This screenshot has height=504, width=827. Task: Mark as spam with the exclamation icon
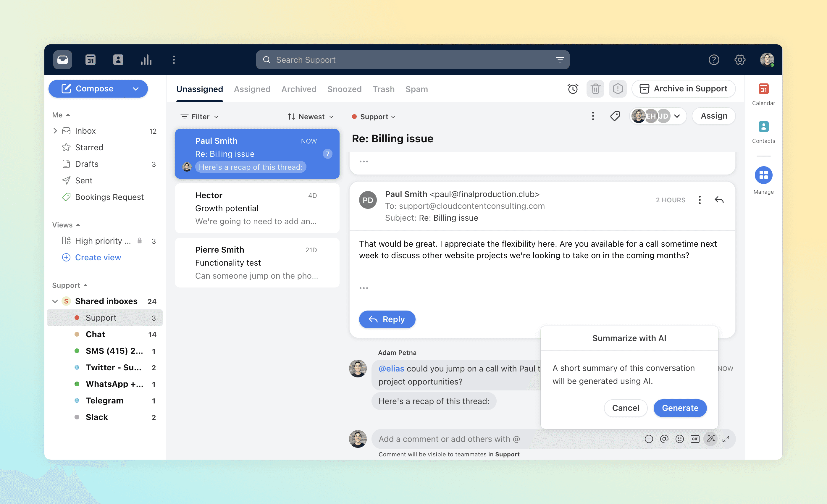tap(618, 89)
